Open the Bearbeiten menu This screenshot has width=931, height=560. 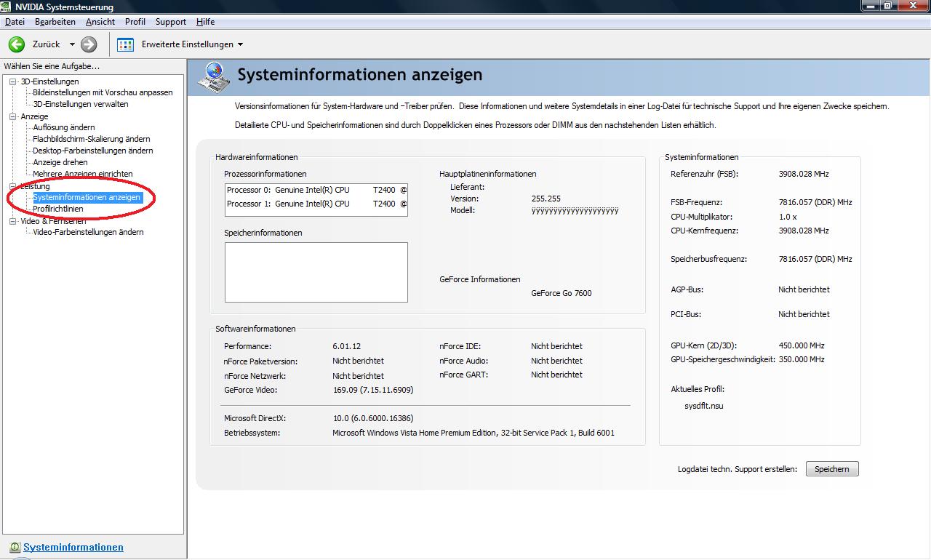point(55,22)
